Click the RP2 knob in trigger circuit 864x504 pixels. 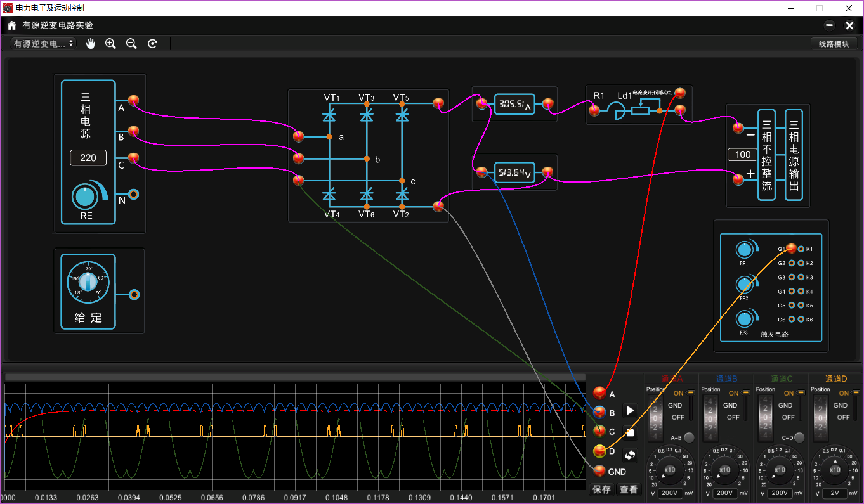tap(745, 285)
